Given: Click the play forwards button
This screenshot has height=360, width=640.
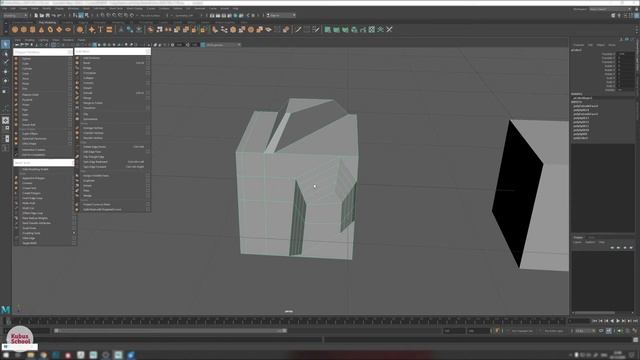Looking at the screenshot, I should click(618, 321).
